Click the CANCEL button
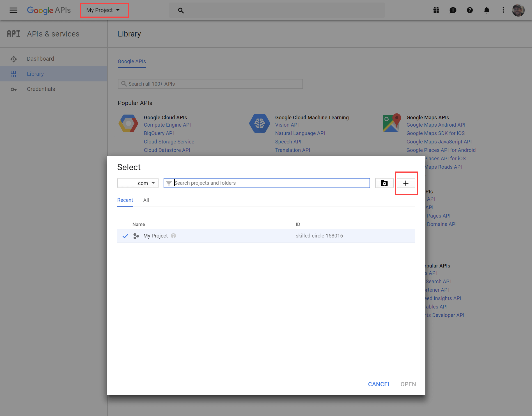532x416 pixels. click(379, 384)
